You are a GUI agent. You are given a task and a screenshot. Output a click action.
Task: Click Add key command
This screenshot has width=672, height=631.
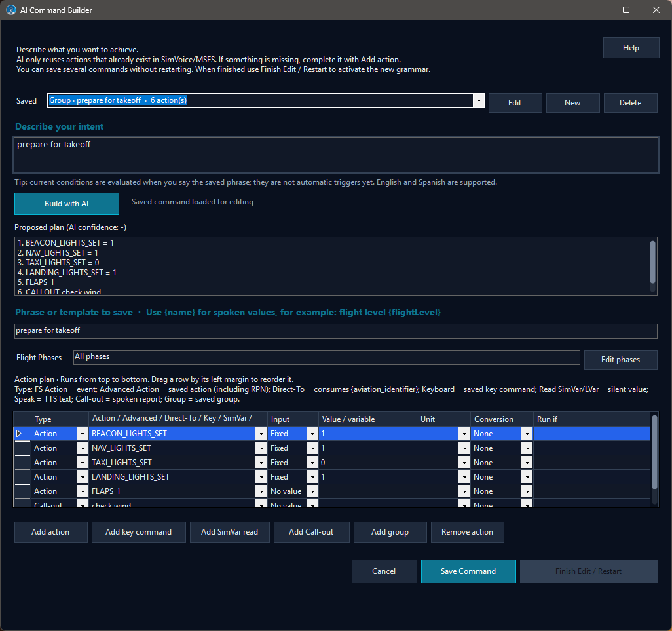point(138,532)
